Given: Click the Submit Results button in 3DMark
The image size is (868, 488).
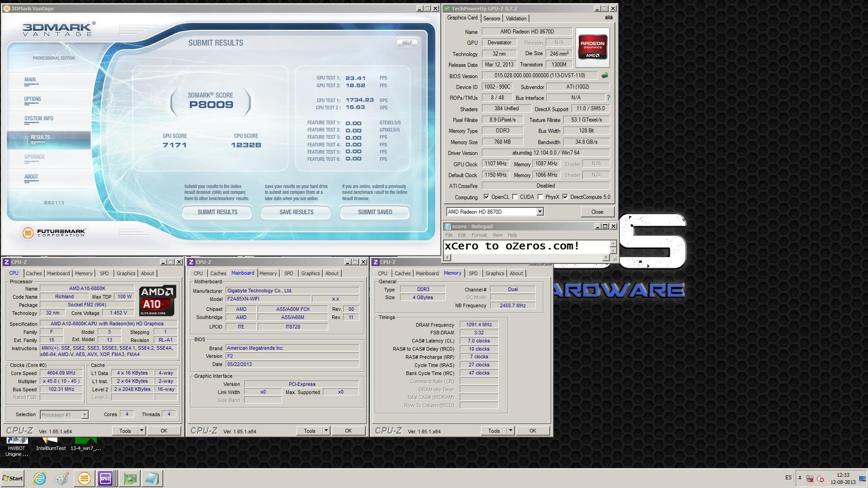Looking at the screenshot, I should (217, 212).
